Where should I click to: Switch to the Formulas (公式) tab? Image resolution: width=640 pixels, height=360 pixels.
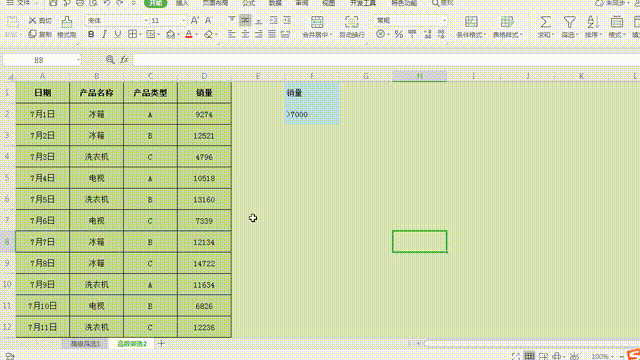point(248,3)
